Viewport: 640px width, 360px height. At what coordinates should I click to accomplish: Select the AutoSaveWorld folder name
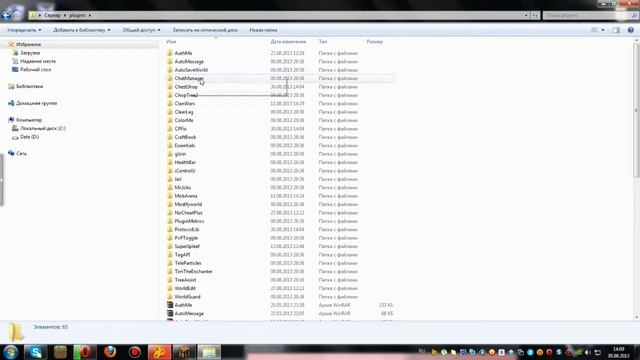(191, 70)
